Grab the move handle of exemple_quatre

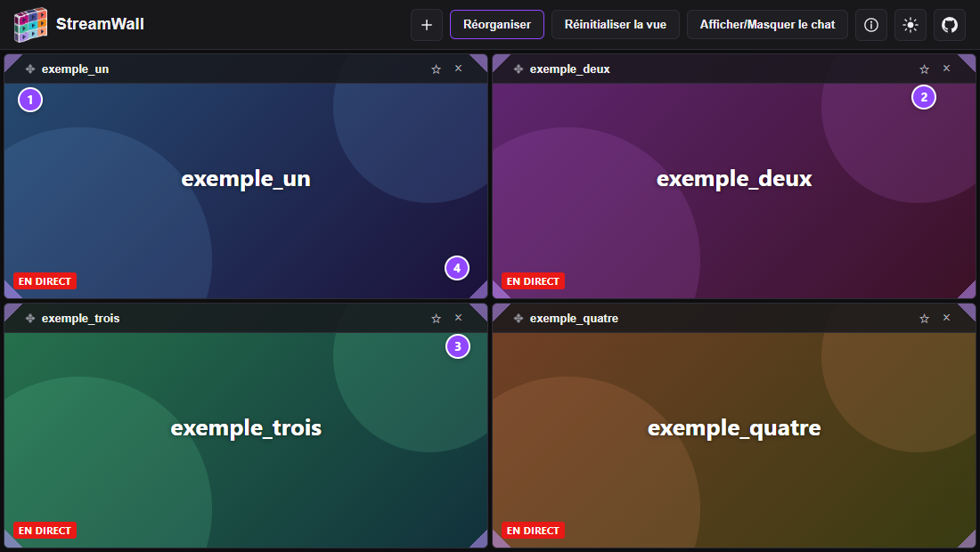[519, 319]
